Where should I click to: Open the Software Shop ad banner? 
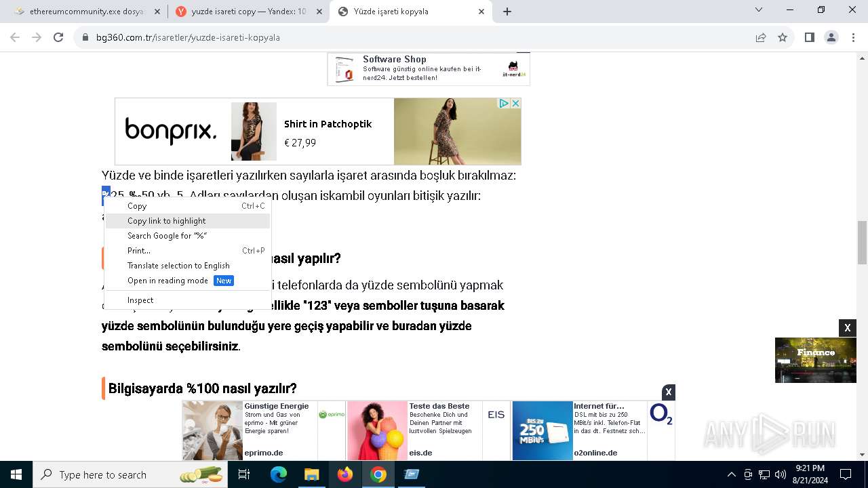tap(429, 69)
